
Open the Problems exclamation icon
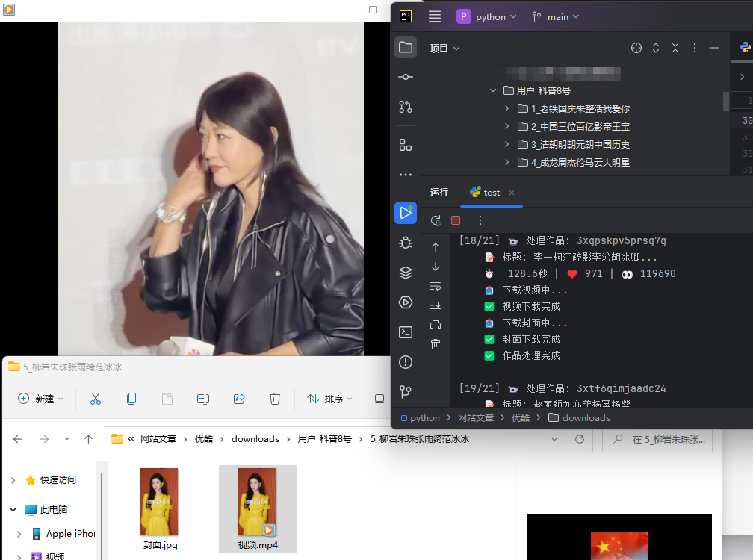click(x=406, y=362)
